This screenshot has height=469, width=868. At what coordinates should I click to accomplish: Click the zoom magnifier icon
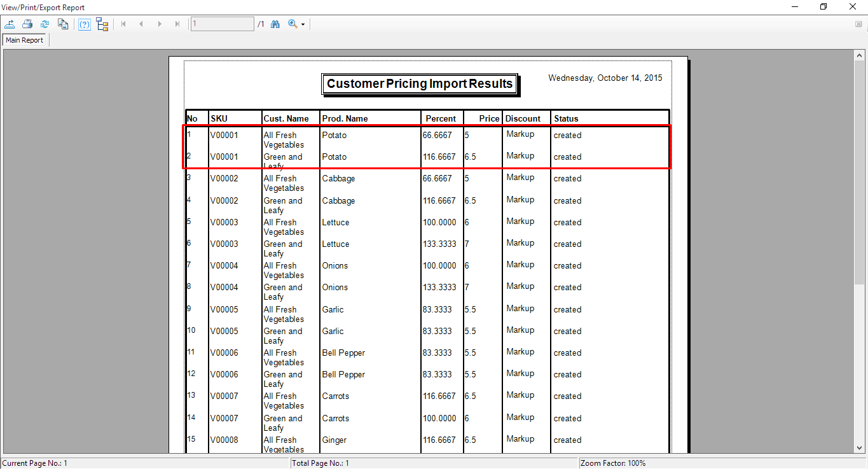tap(293, 24)
